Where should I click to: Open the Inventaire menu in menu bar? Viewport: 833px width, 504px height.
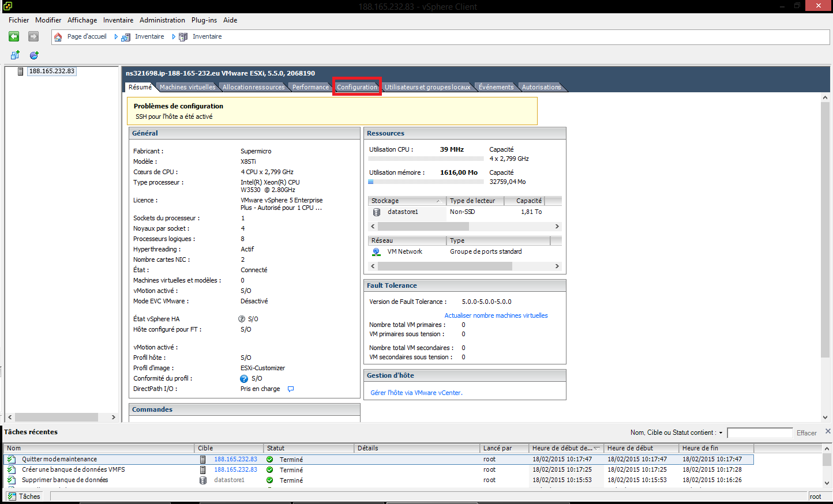(x=118, y=20)
